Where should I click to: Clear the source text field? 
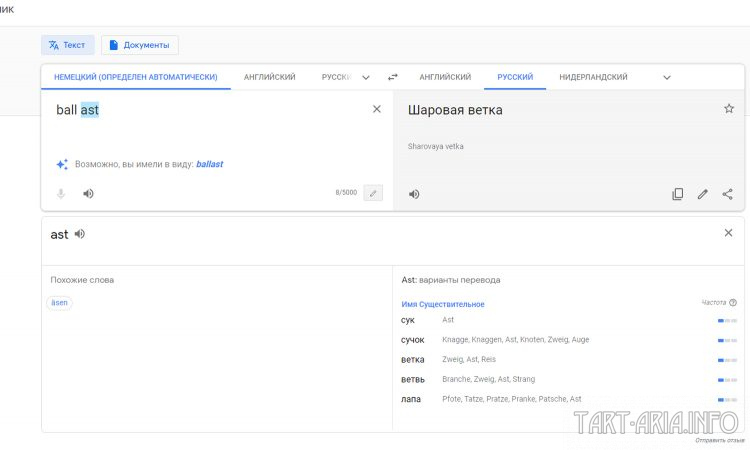point(377,109)
